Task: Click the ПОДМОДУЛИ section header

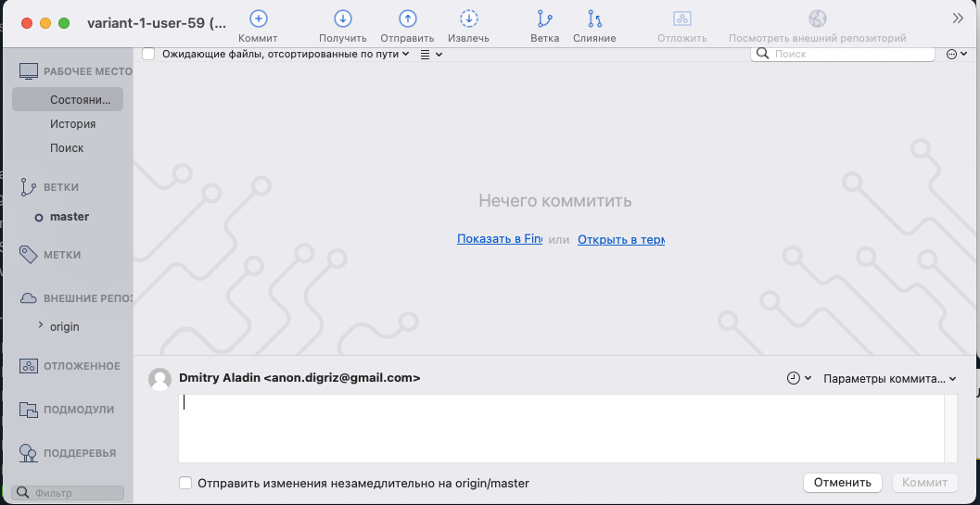Action: pyautogui.click(x=79, y=410)
